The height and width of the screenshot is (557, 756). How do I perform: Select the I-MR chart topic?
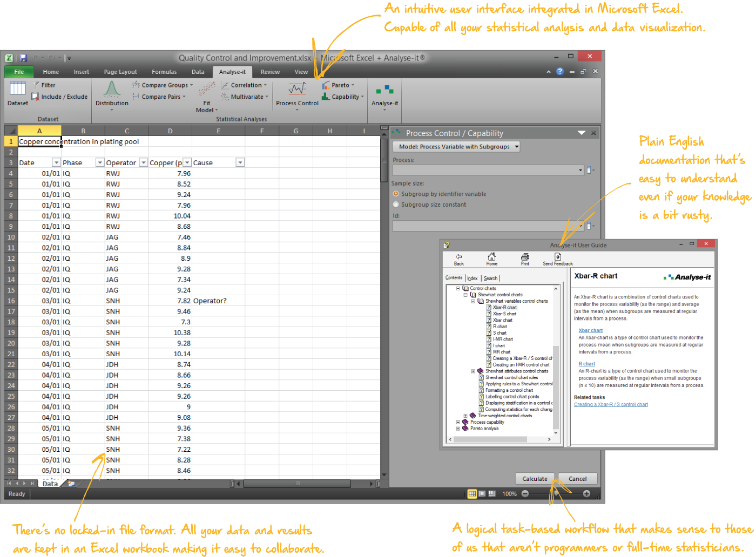503,339
